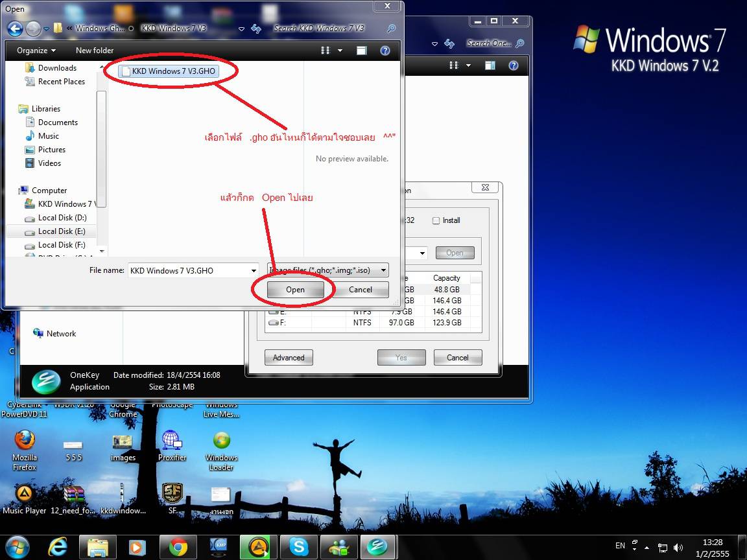Refresh the rear Explorer window

[x=449, y=44]
